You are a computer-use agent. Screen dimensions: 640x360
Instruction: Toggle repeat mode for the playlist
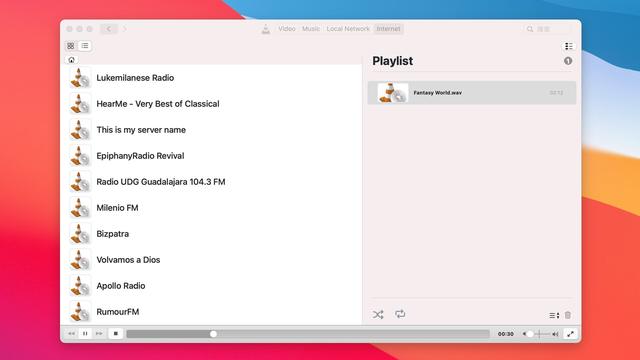pos(400,314)
